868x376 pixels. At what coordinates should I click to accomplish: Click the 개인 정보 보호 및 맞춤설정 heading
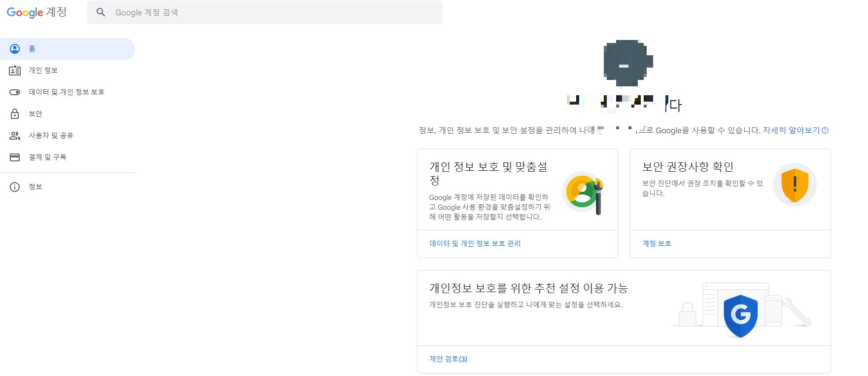488,173
